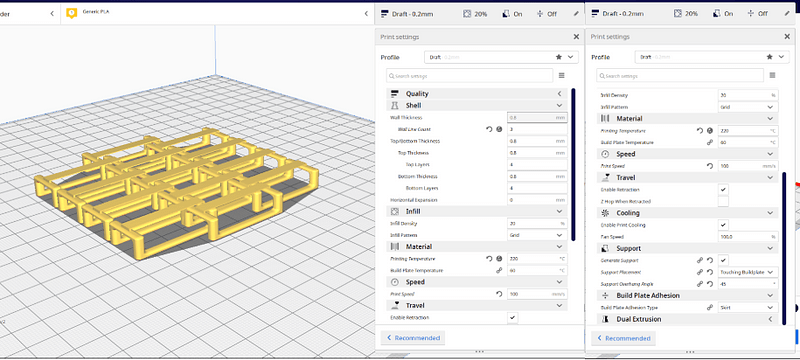Open pencil edit icon in left panel header
The image size is (800, 360).
(x=576, y=14)
